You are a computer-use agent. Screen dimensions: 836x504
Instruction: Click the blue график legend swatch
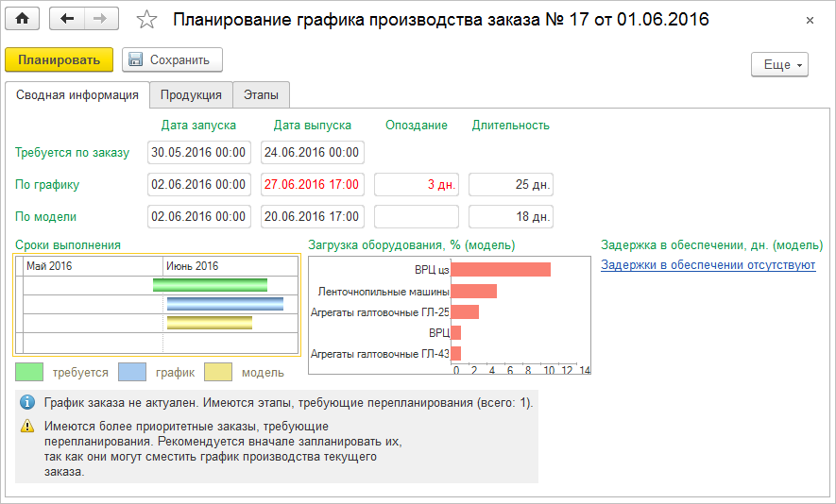pyautogui.click(x=132, y=372)
